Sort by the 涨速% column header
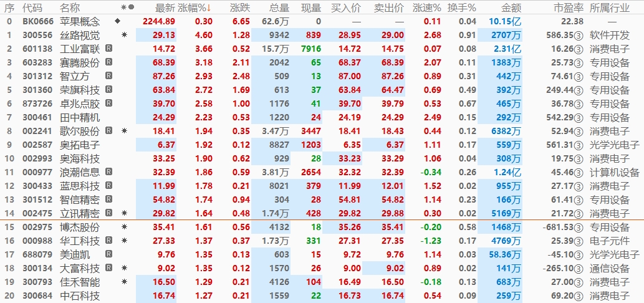The height and width of the screenshot is (303, 644). click(426, 7)
